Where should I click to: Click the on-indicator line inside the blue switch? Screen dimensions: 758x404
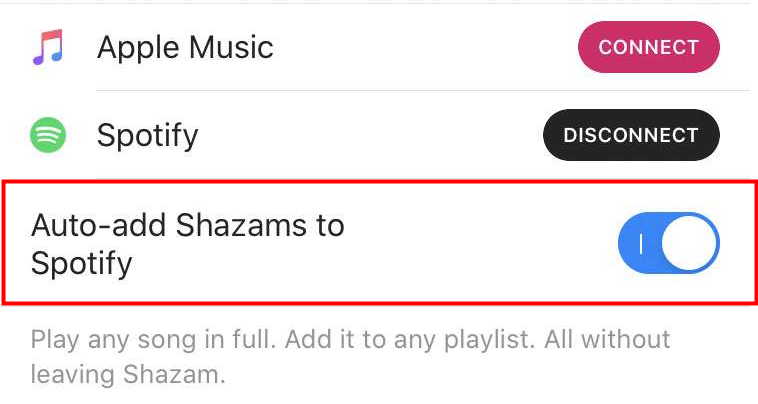(642, 243)
